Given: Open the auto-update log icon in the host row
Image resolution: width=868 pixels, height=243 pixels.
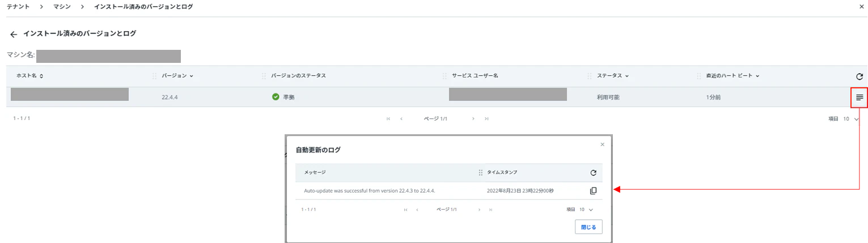Looking at the screenshot, I should pyautogui.click(x=859, y=97).
